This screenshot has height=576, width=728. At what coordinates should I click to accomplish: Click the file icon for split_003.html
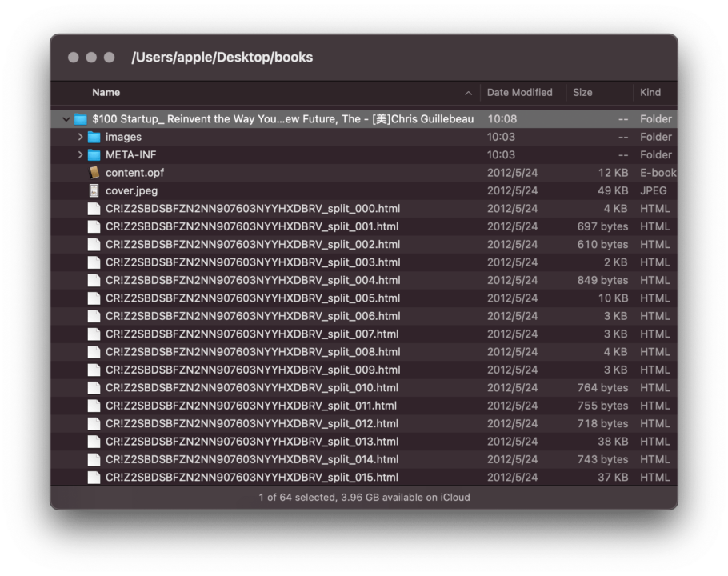(94, 262)
